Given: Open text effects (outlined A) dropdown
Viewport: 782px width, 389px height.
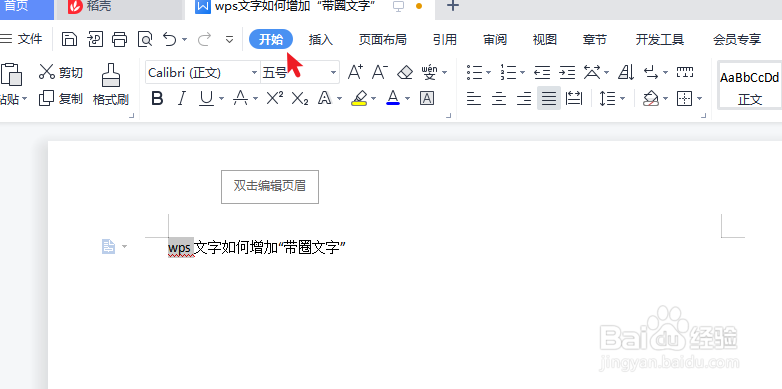Looking at the screenshot, I should pos(340,99).
